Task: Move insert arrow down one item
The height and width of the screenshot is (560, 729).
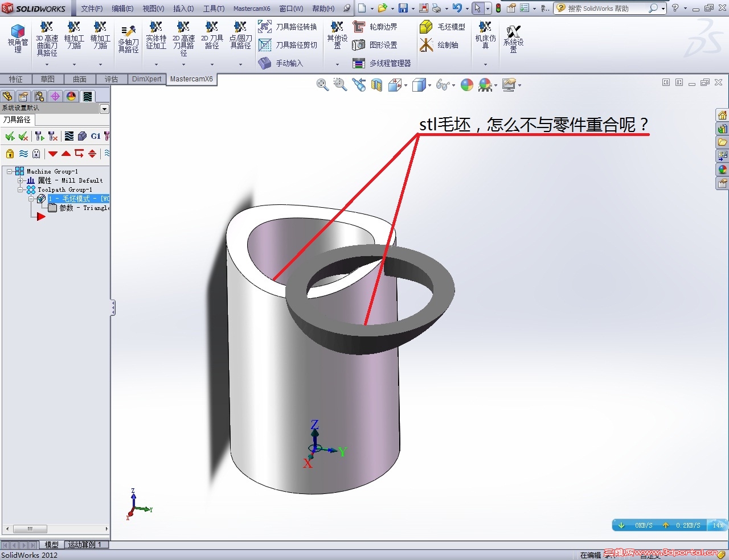Action: tap(53, 154)
